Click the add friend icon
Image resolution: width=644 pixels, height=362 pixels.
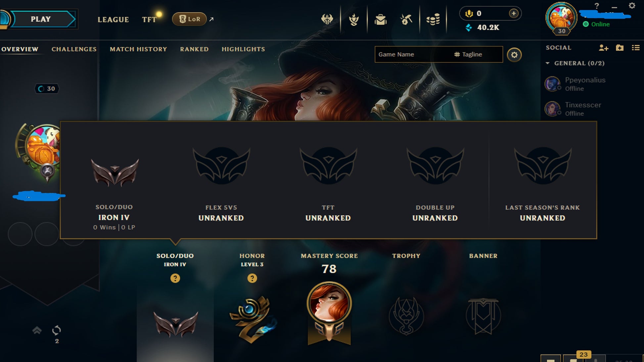point(603,48)
